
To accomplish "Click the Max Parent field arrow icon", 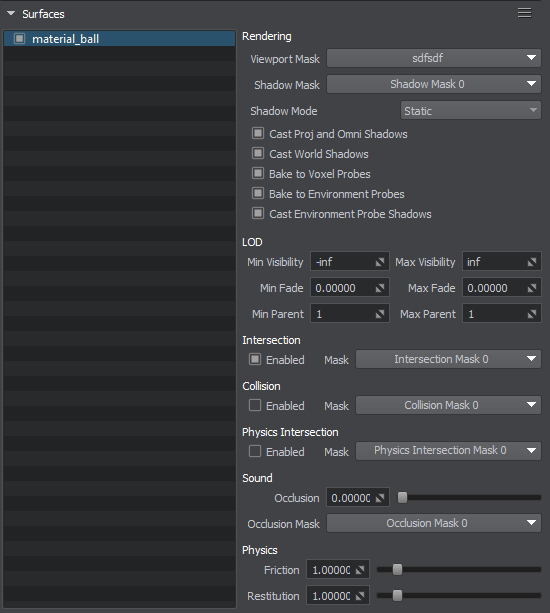I will (532, 314).
